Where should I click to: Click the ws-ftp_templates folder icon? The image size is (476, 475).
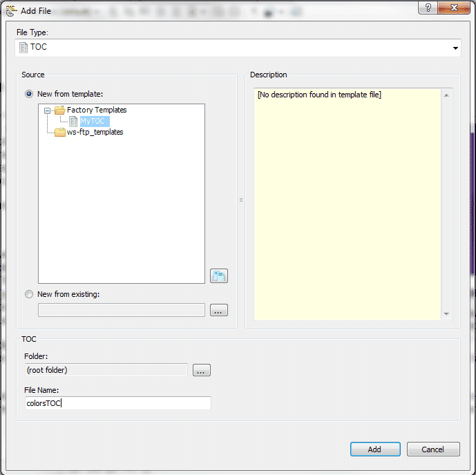[x=59, y=132]
